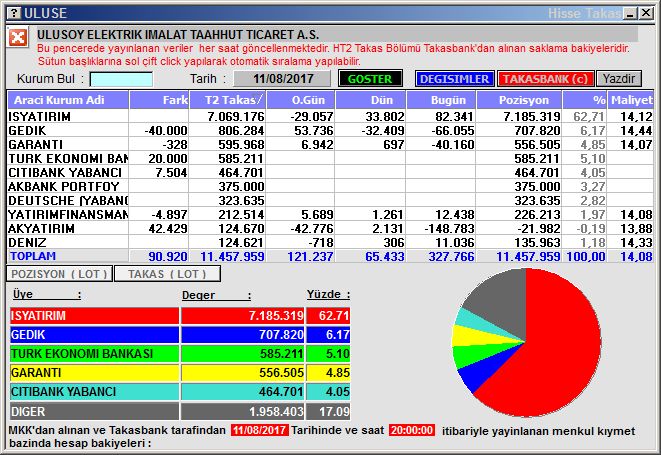Viewport: 661px width, 455px height.
Task: Focus the Kurum Bul search field
Action: click(x=121, y=79)
